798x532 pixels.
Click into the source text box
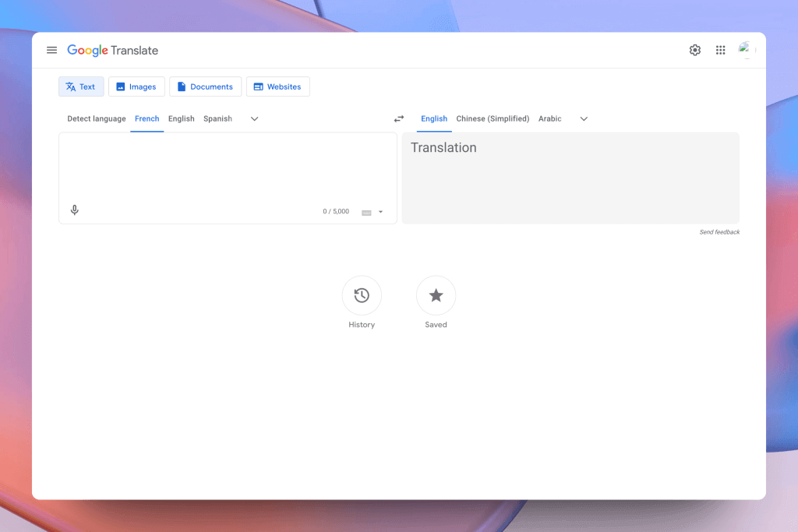tap(228, 167)
